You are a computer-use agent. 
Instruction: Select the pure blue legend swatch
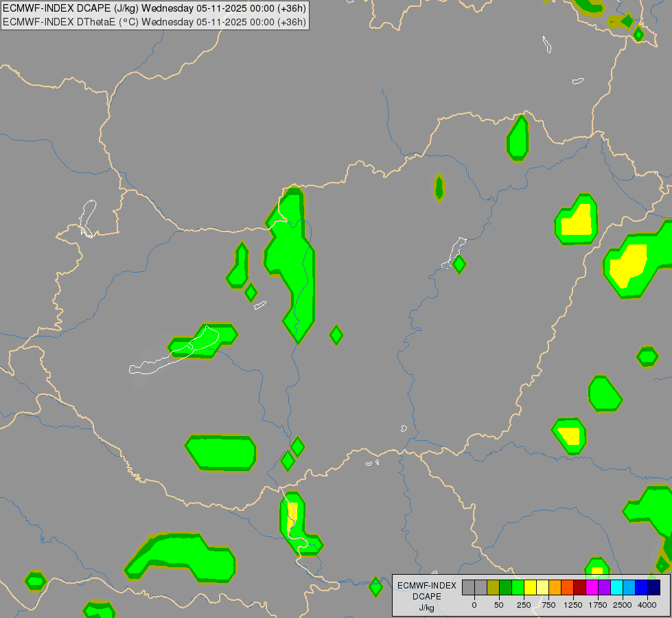pyautogui.click(x=642, y=587)
